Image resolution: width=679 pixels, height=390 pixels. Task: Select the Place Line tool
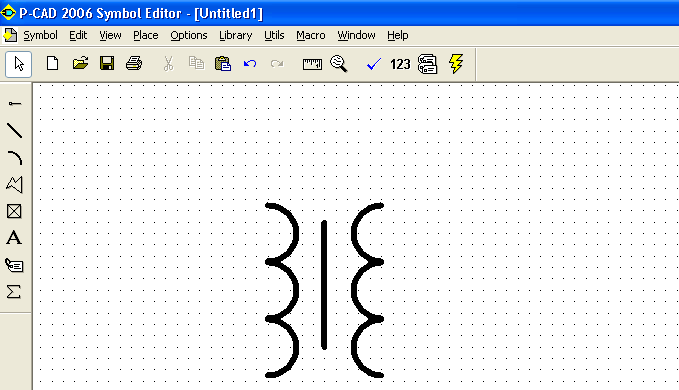(x=14, y=130)
